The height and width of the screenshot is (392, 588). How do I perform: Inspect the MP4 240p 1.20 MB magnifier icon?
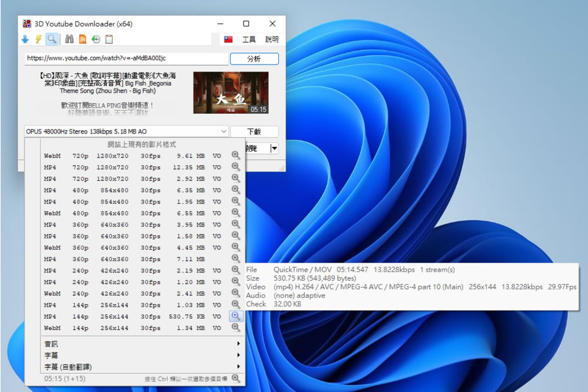pos(235,281)
